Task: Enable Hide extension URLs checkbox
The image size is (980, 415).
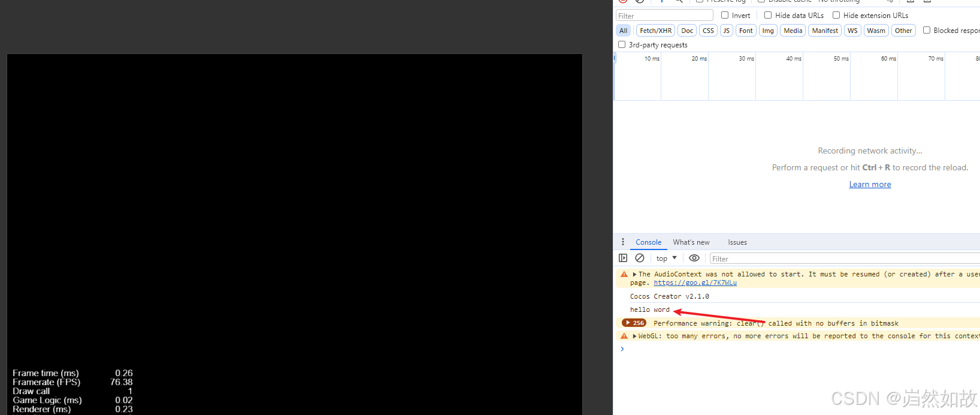Action: point(836,15)
